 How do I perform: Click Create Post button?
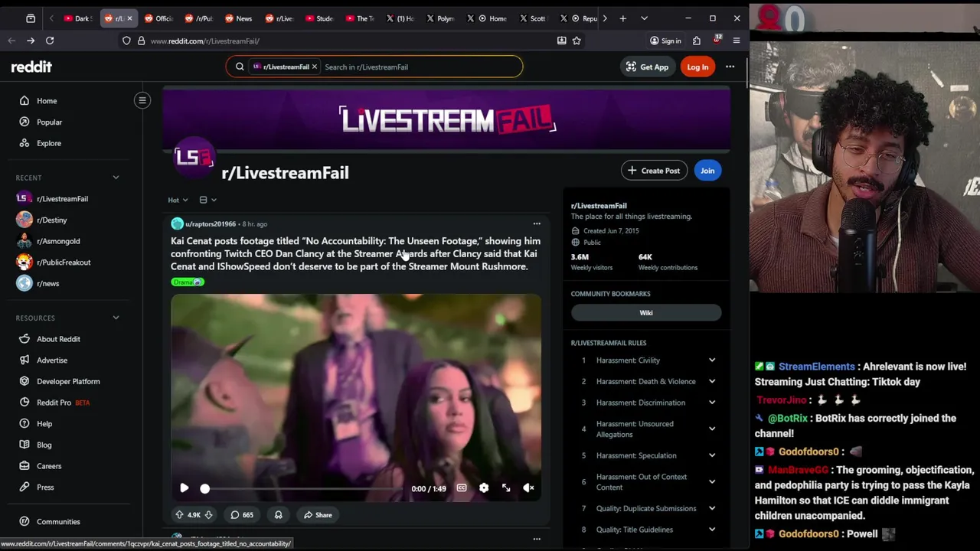pos(653,171)
